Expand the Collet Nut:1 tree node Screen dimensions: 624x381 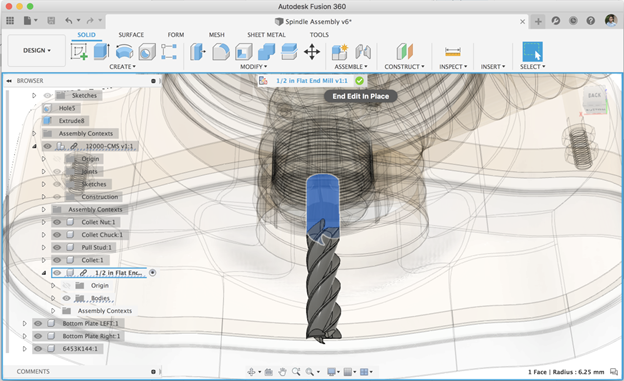(44, 222)
